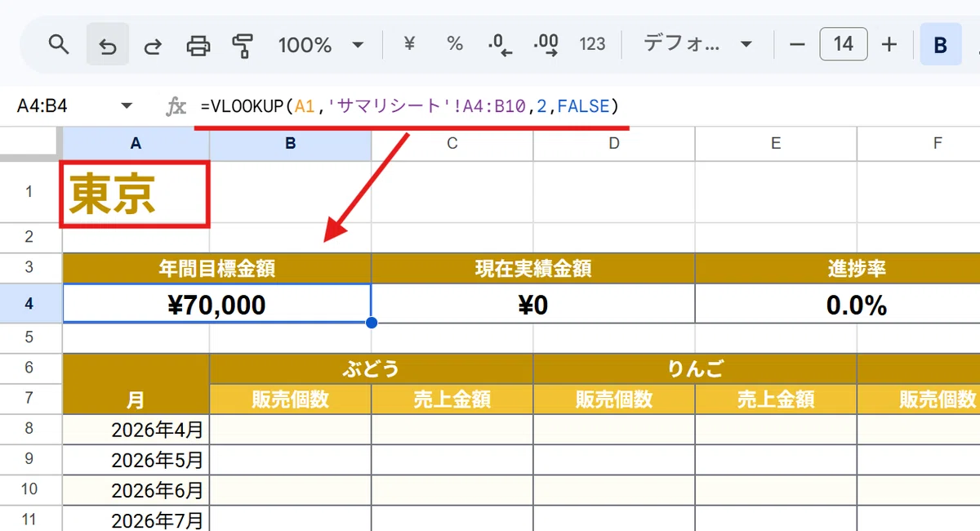Viewport: 980px width, 531px height.
Task: Select the 2026年4月 cell
Action: 136,429
